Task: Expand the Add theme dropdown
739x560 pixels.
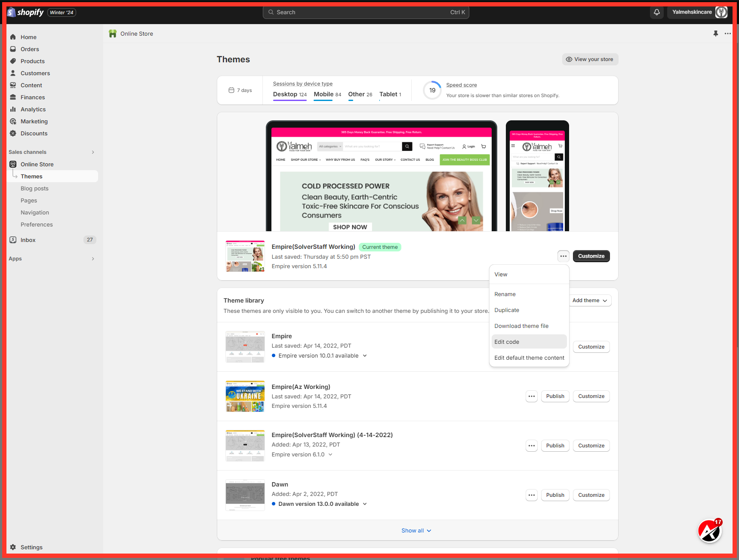Action: tap(589, 300)
